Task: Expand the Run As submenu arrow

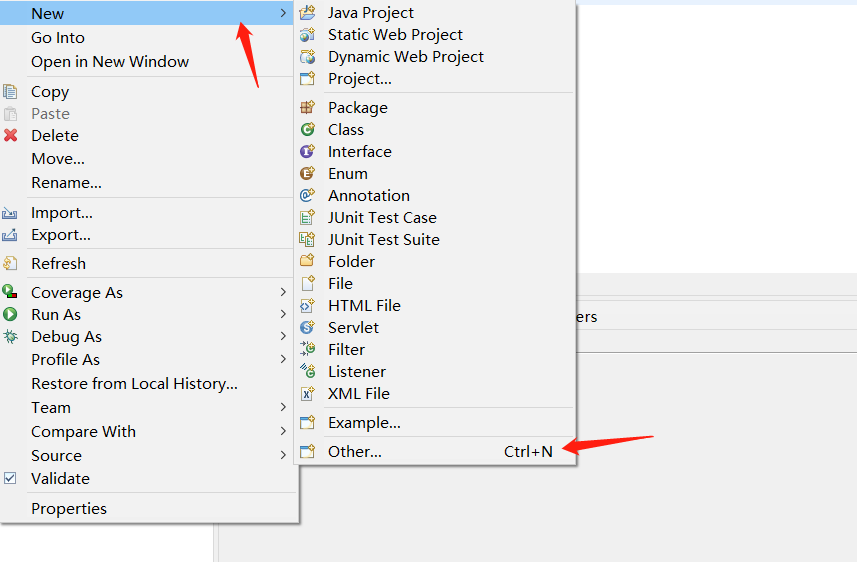Action: tap(283, 314)
